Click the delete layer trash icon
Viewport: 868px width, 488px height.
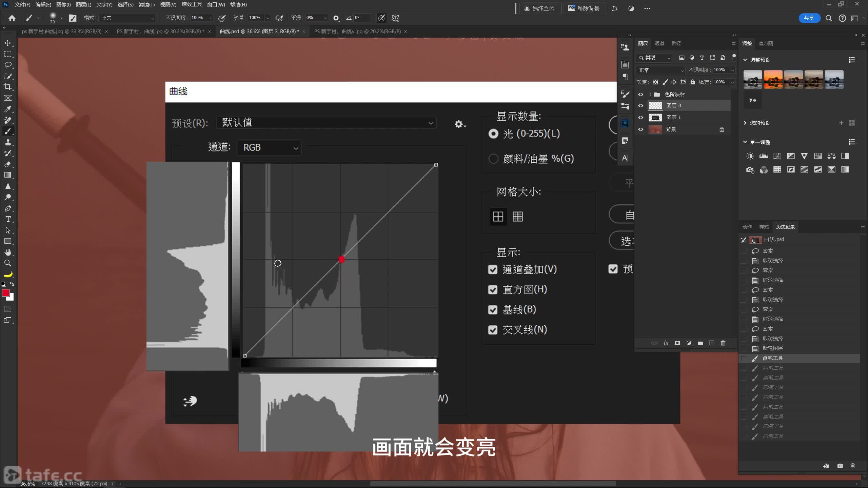point(723,343)
